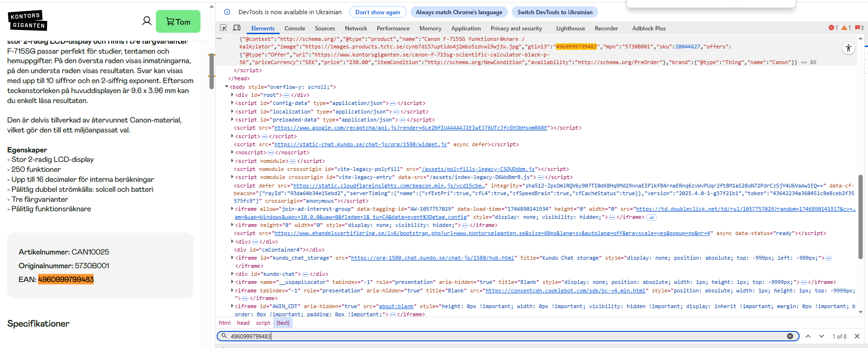Click the DevTools info icon in the banner
868x348 pixels.
coord(227,12)
